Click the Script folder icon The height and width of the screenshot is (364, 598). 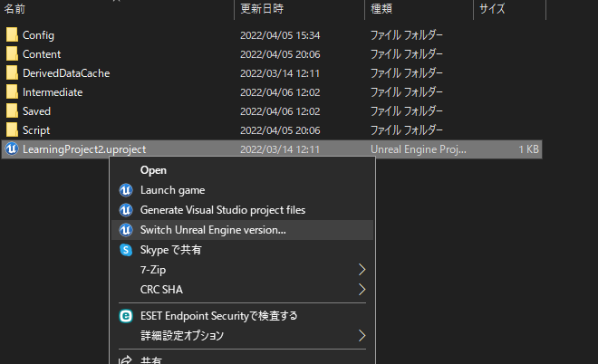click(x=12, y=130)
